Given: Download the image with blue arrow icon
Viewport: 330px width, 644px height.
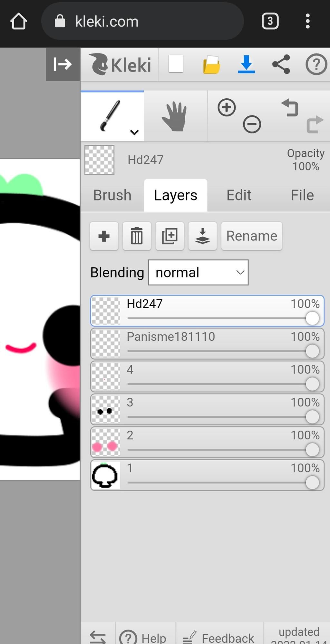Looking at the screenshot, I should [247, 64].
